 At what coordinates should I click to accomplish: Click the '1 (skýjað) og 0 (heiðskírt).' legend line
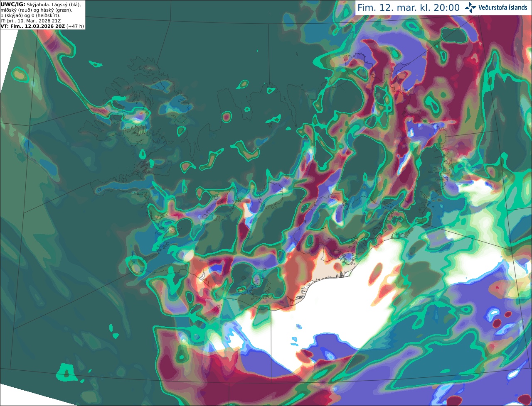click(30, 15)
